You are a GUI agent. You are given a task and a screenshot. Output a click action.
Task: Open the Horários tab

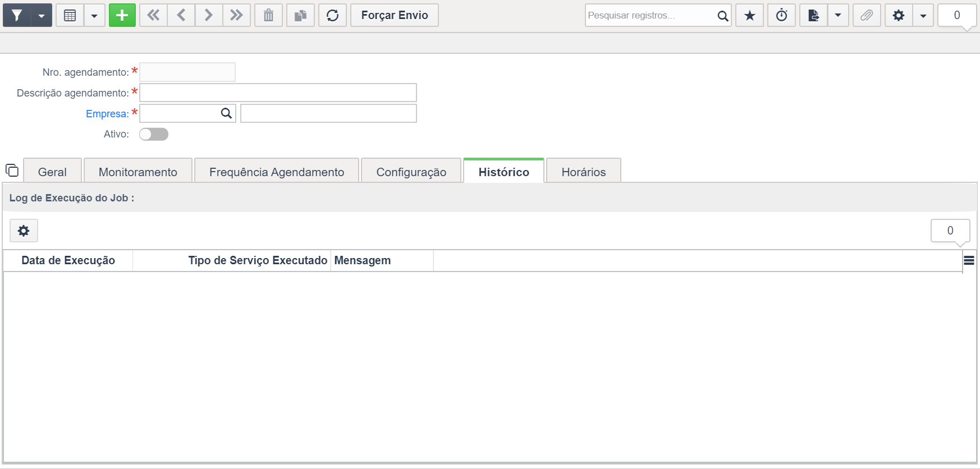pyautogui.click(x=583, y=172)
